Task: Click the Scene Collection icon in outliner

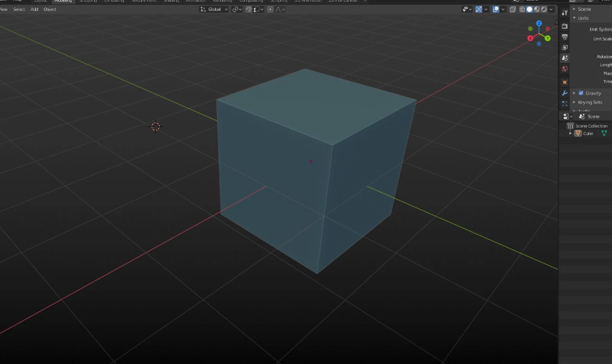Action: (x=570, y=126)
